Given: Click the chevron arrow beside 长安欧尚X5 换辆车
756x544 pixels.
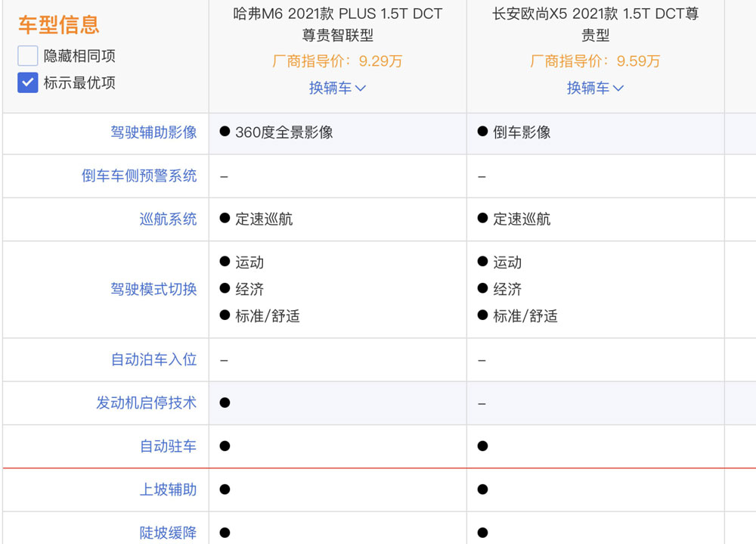Looking at the screenshot, I should [618, 89].
